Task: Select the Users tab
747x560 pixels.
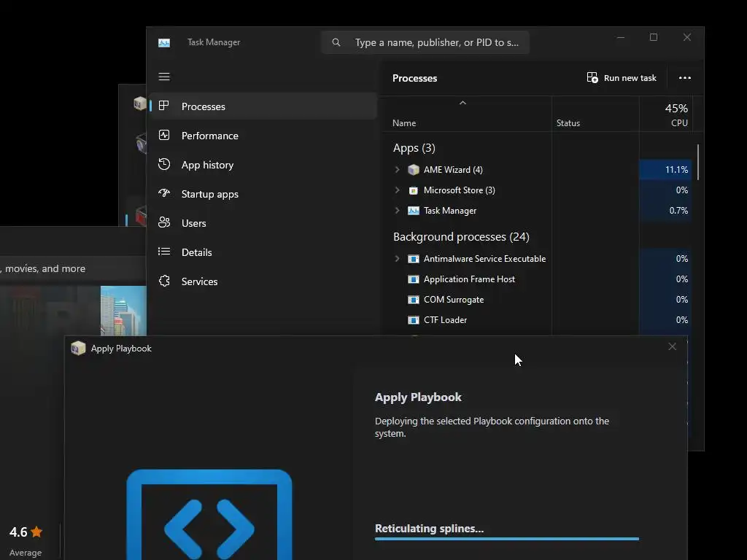Action: 263,223
